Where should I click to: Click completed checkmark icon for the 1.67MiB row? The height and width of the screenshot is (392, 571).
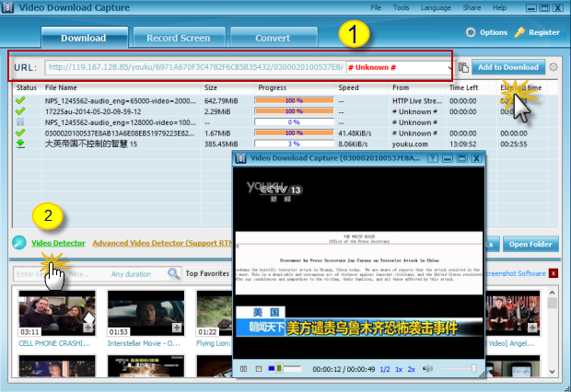click(20, 133)
